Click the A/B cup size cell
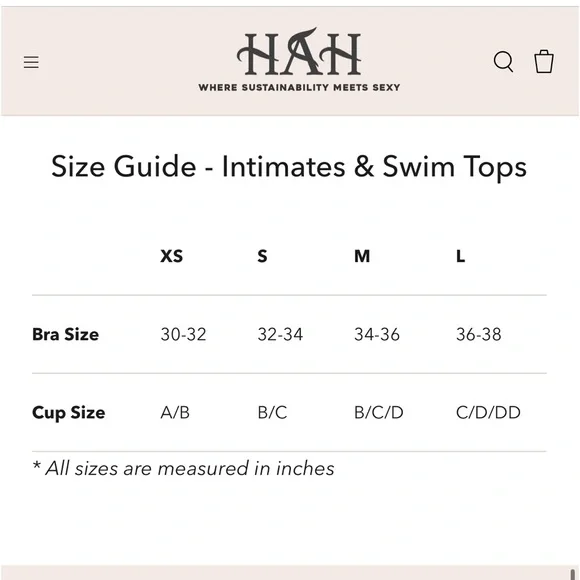Image resolution: width=580 pixels, height=580 pixels. (x=175, y=412)
